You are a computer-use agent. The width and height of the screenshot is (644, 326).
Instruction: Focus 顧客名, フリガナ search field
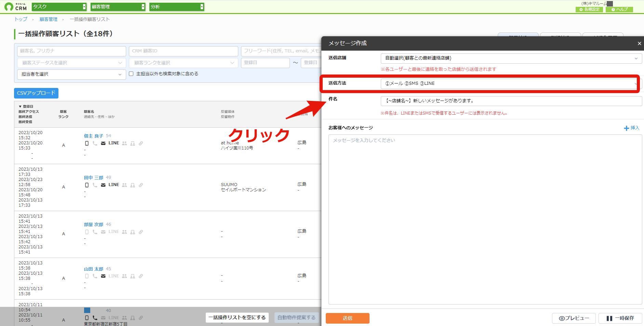click(71, 51)
